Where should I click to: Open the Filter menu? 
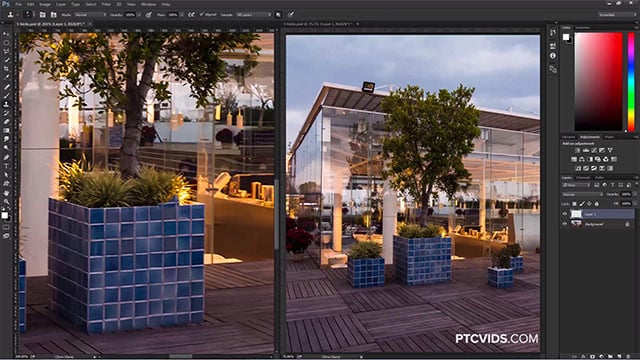click(106, 4)
